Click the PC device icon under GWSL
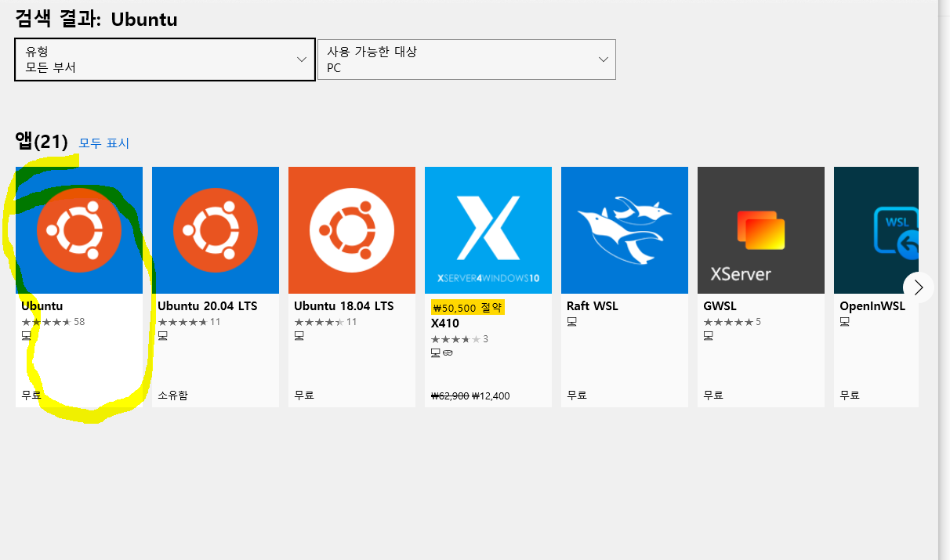950x560 pixels. [709, 335]
